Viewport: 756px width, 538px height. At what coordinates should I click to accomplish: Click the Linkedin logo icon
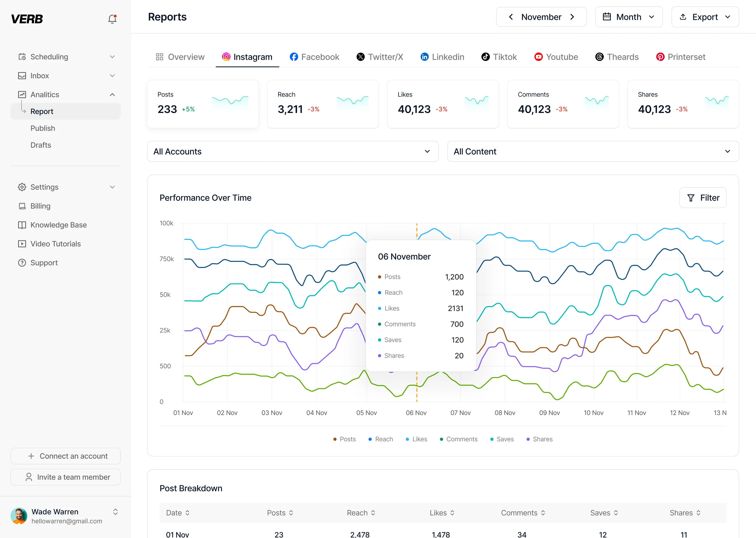[424, 57]
